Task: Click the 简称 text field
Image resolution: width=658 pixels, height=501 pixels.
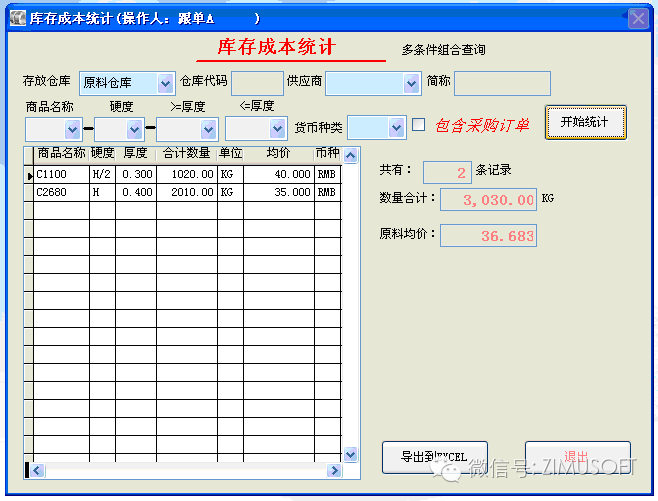Action: [502, 83]
